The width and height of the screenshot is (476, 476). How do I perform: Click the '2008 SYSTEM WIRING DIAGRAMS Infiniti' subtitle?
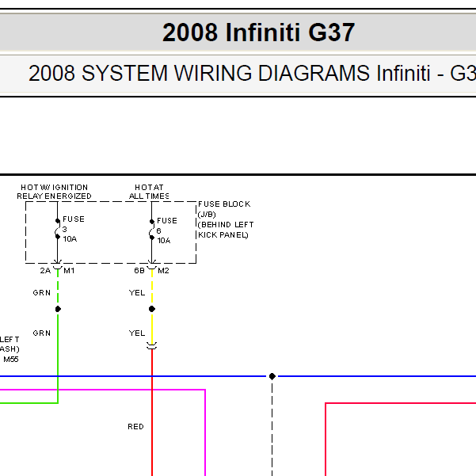[x=229, y=73]
